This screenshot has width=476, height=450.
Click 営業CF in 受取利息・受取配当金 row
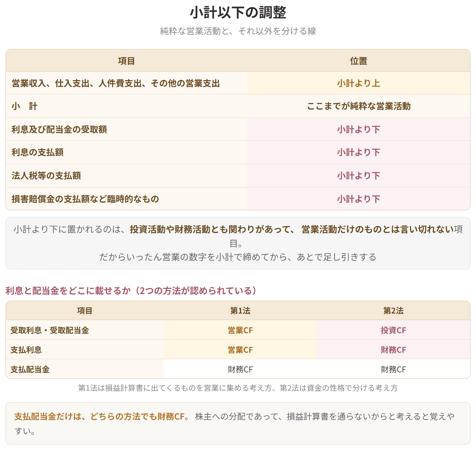(x=240, y=330)
